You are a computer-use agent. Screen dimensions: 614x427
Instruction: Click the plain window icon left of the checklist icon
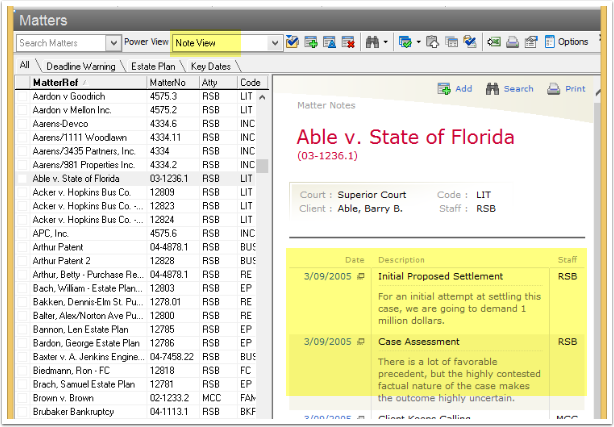451,42
